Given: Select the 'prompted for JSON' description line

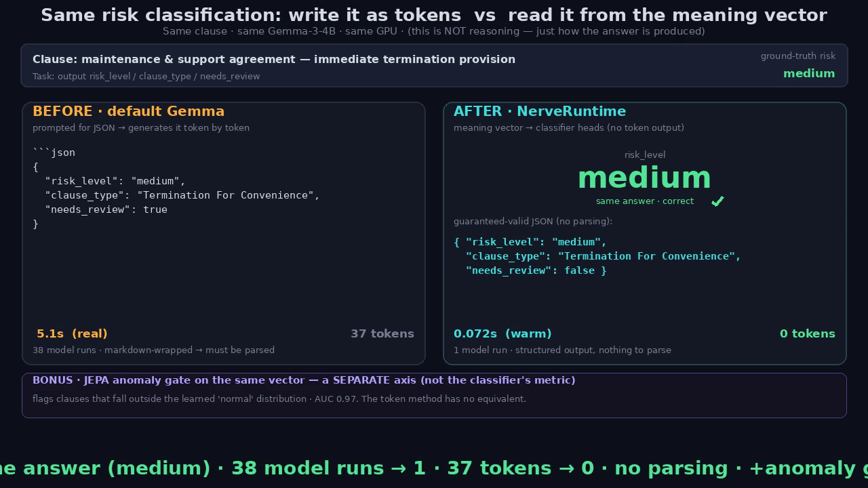Looking at the screenshot, I should [141, 128].
